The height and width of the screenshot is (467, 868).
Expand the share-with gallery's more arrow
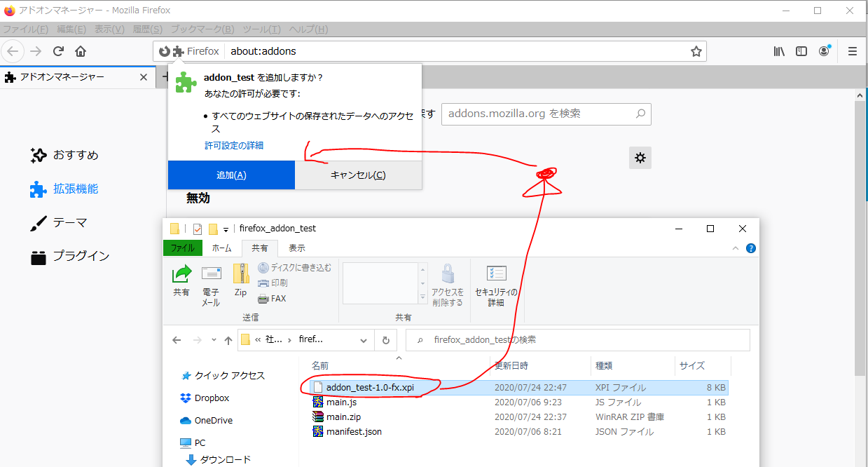422,298
